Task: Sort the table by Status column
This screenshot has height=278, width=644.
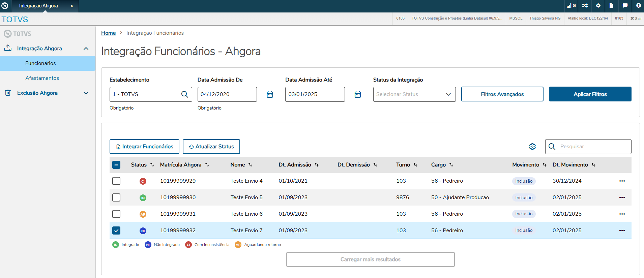Action: [x=152, y=165]
